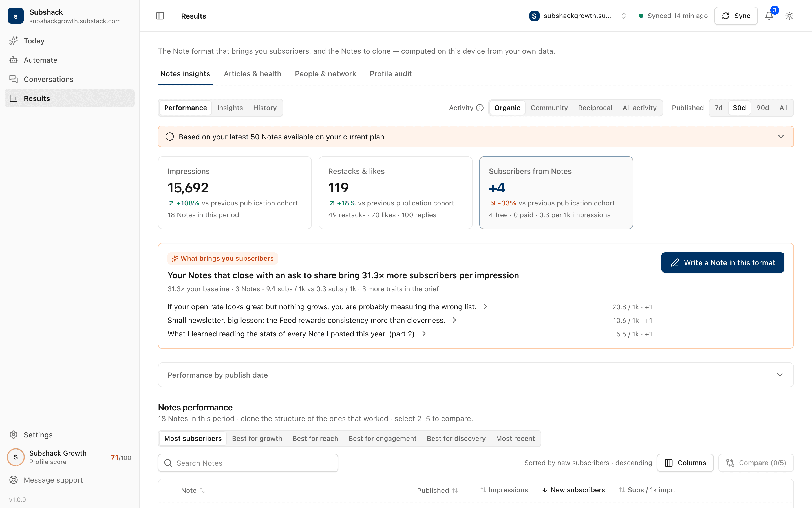Click the Subshack Growth profile avatar
Screen dimensions: 812x508
coord(16,457)
